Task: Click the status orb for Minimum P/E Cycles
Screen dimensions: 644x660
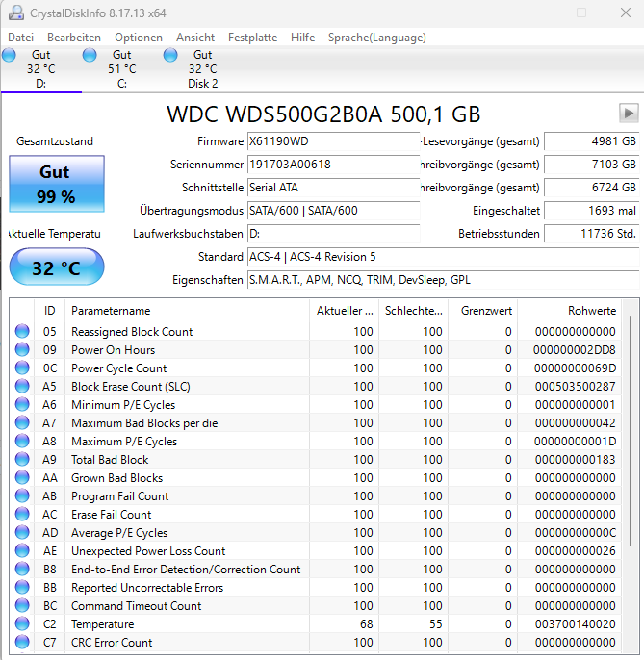Action: coord(22,404)
